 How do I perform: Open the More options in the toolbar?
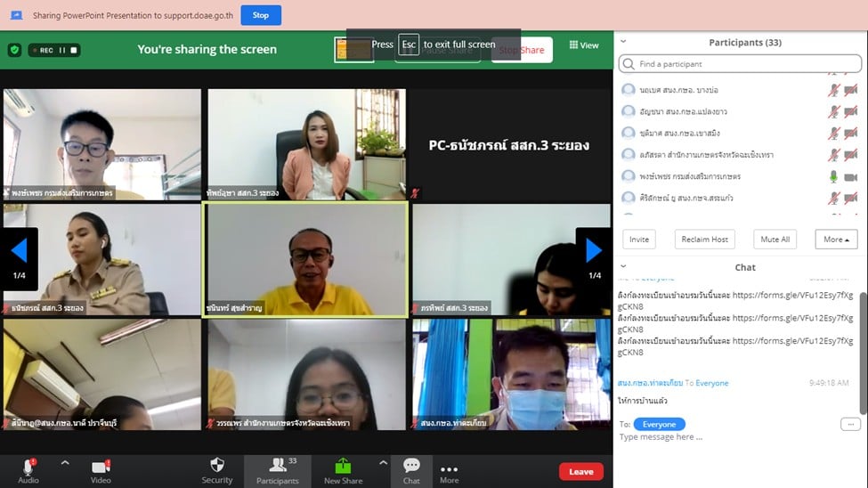(450, 471)
